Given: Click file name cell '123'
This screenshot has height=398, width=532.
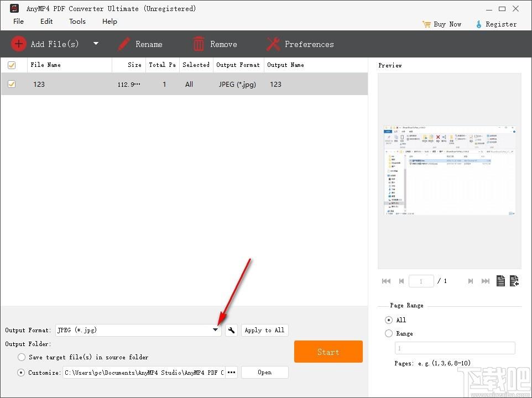Looking at the screenshot, I should (x=39, y=84).
